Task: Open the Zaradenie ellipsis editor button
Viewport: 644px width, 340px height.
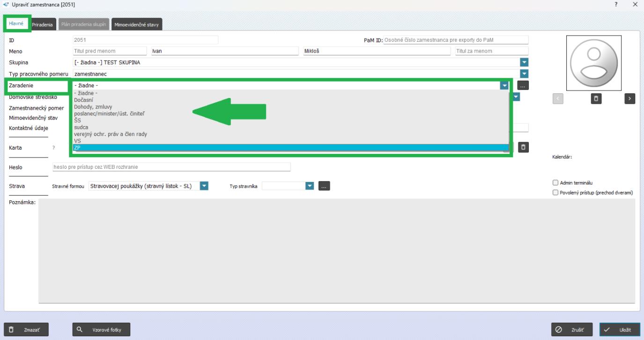Action: pos(523,85)
